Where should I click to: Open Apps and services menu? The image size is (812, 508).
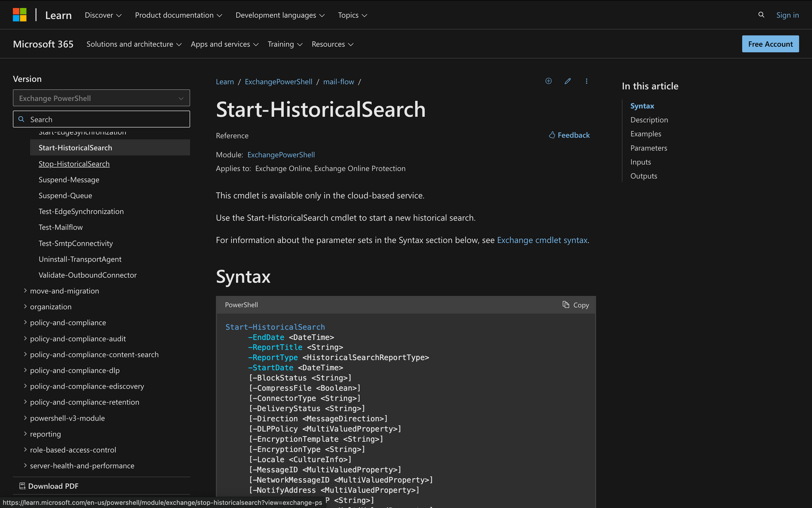225,44
